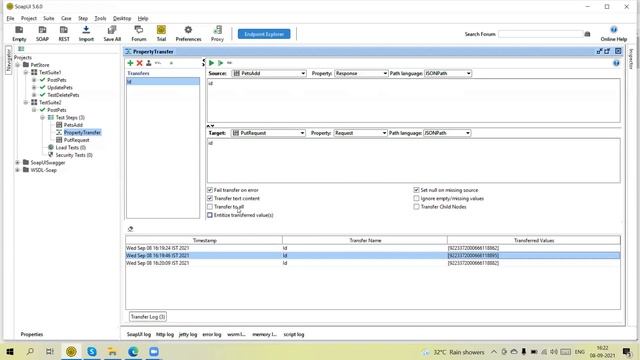Open Microsoft Edge from the taskbar
This screenshot has height=360, width=640.
[x=133, y=351]
